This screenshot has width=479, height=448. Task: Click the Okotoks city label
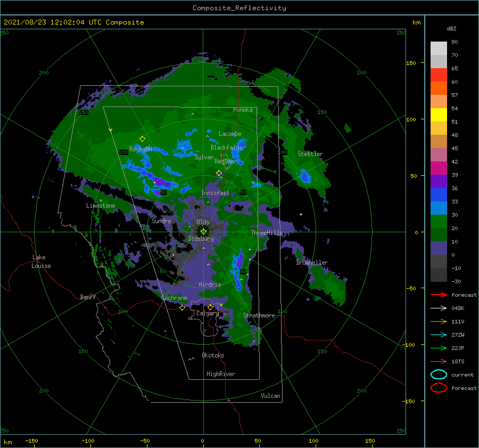click(x=213, y=355)
